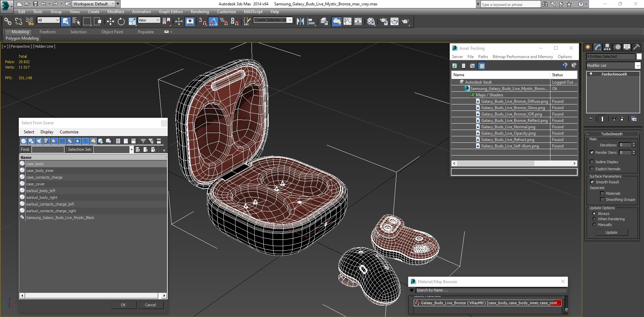Image resolution: width=644 pixels, height=317 pixels.
Task: Open the Modifiers menu
Action: click(115, 12)
